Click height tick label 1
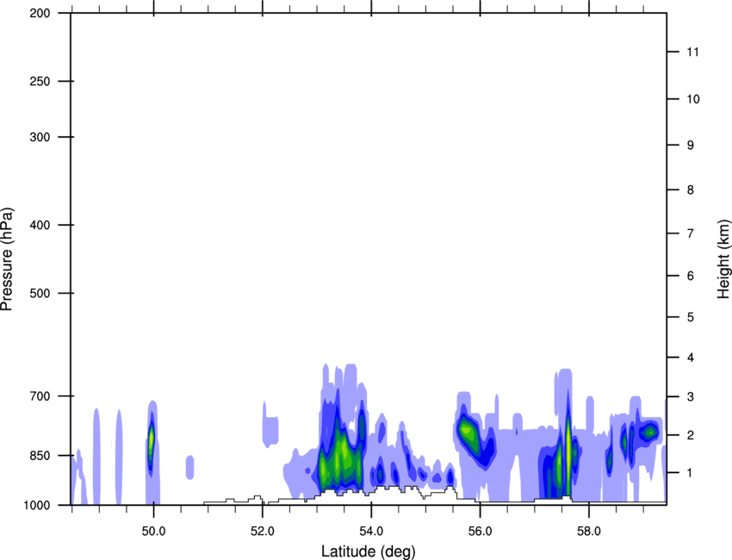 click(x=691, y=473)
